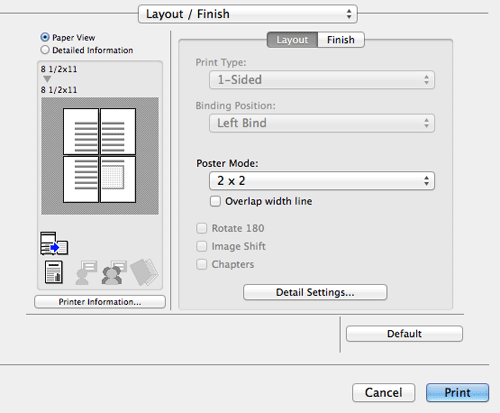Select the Detailed Information radio button

[x=45, y=50]
